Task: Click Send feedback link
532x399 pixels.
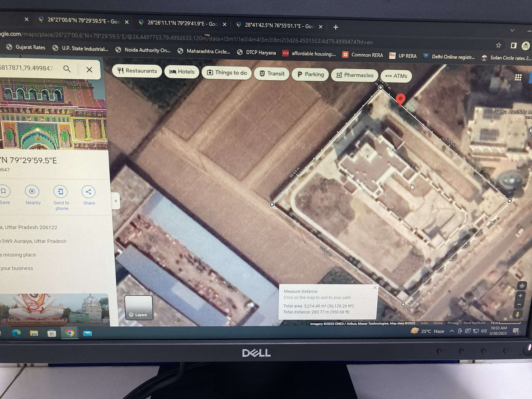Action: [474, 323]
